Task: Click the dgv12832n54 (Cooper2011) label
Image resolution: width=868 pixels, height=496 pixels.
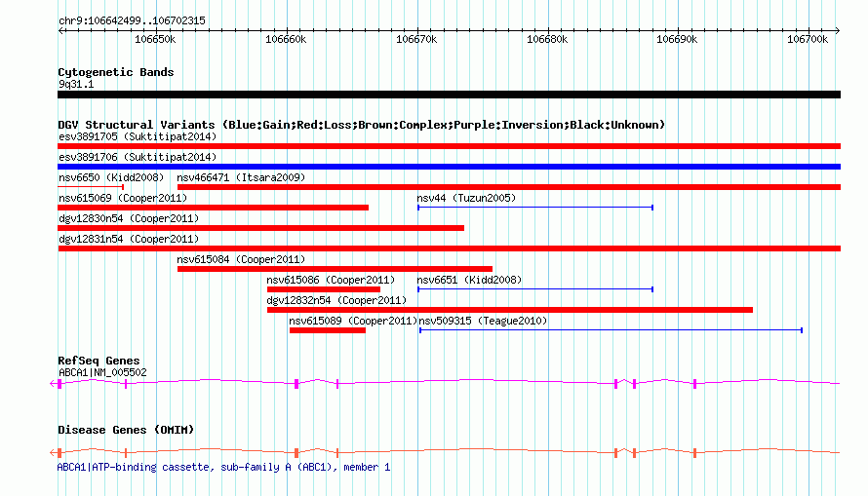Action: pyautogui.click(x=336, y=300)
